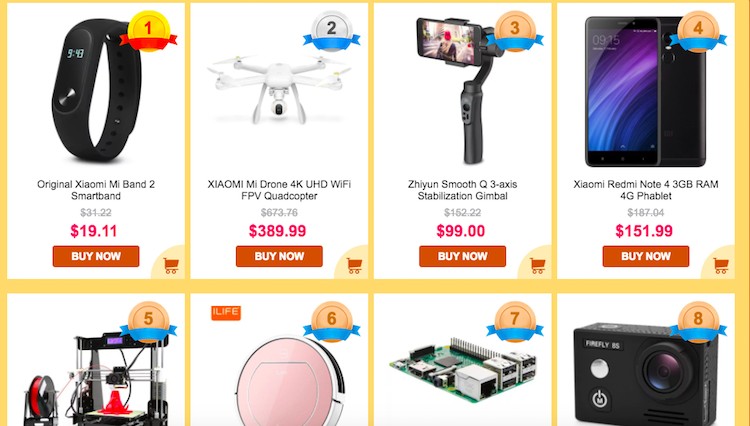Click the 3D printer product image

96,378
